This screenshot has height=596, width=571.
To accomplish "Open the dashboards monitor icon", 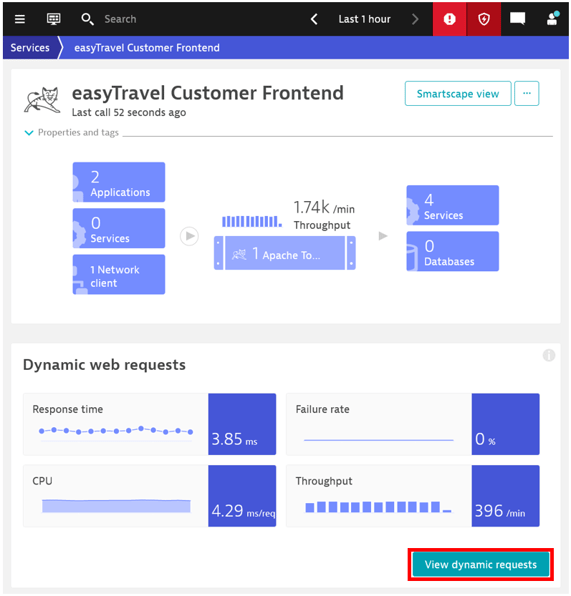I will click(x=53, y=19).
